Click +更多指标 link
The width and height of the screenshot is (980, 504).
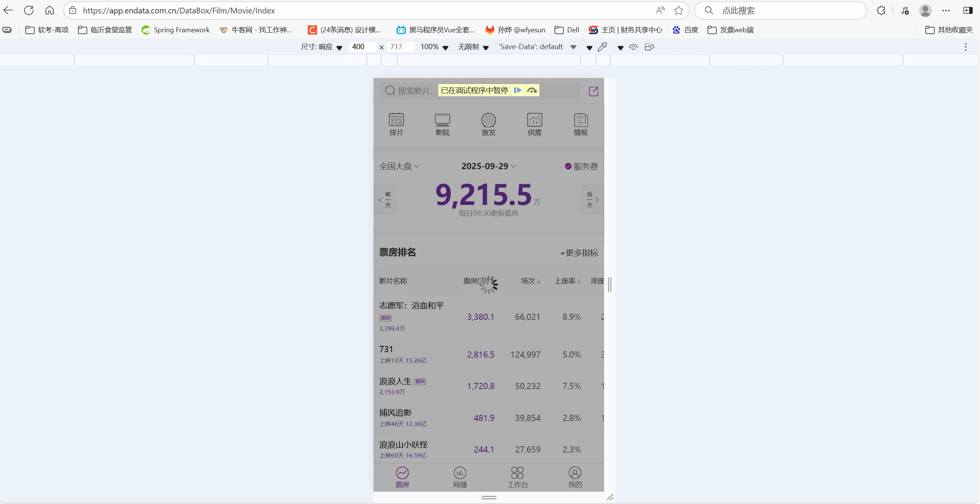[579, 253]
